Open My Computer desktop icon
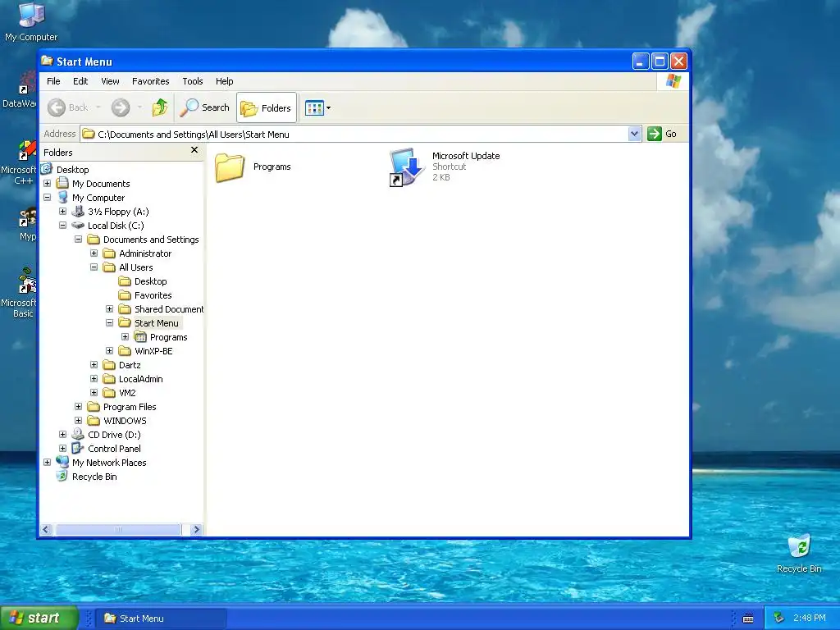 pos(31,22)
